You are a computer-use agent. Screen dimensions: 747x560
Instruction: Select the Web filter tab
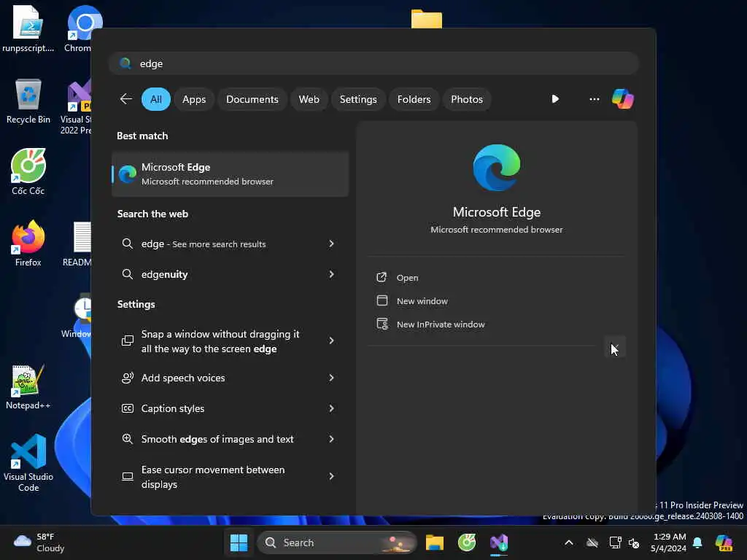[x=309, y=99]
